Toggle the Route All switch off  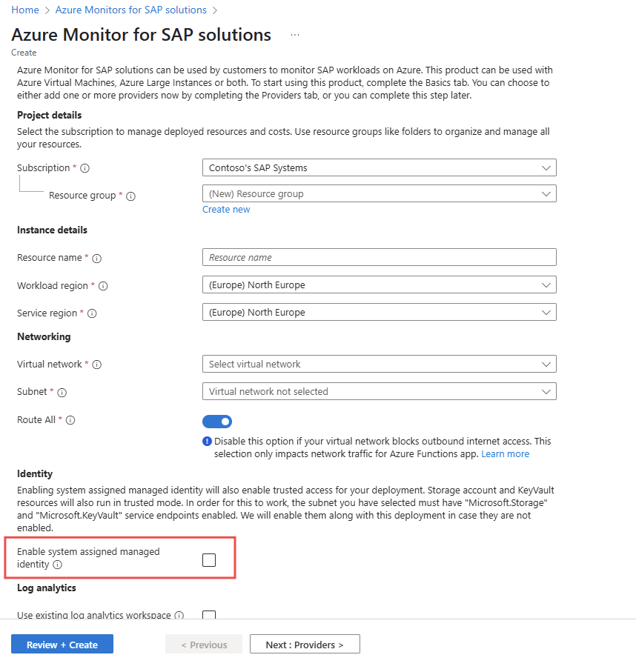tap(217, 422)
